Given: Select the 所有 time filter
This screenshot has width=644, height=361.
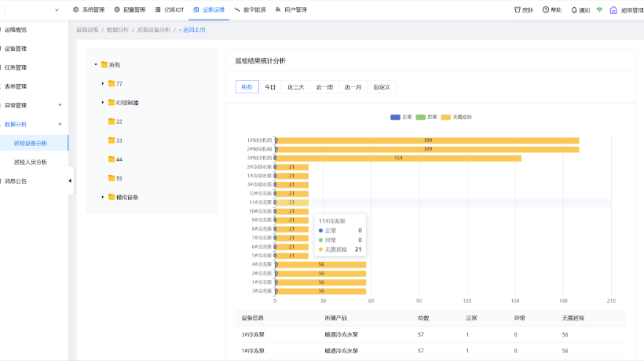Looking at the screenshot, I should (x=247, y=87).
